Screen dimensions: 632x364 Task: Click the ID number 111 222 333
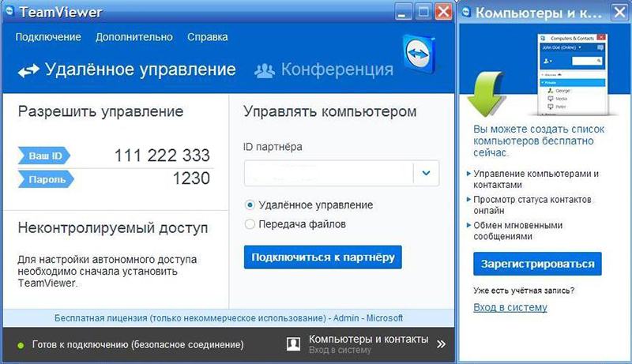click(x=162, y=156)
